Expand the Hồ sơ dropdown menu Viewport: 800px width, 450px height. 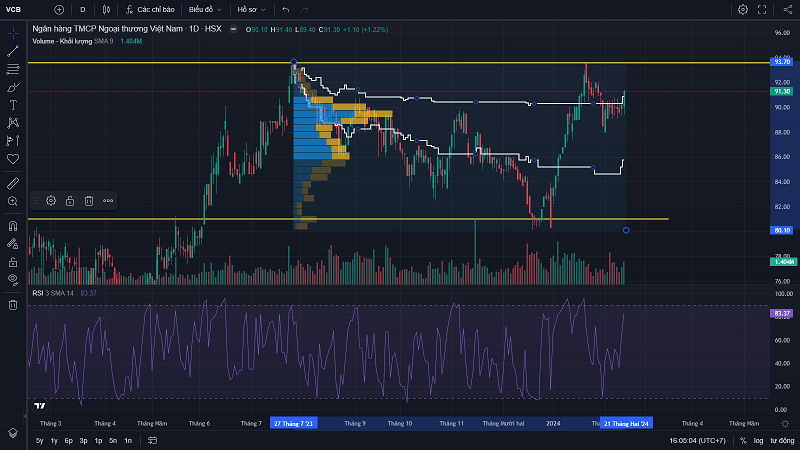point(249,9)
